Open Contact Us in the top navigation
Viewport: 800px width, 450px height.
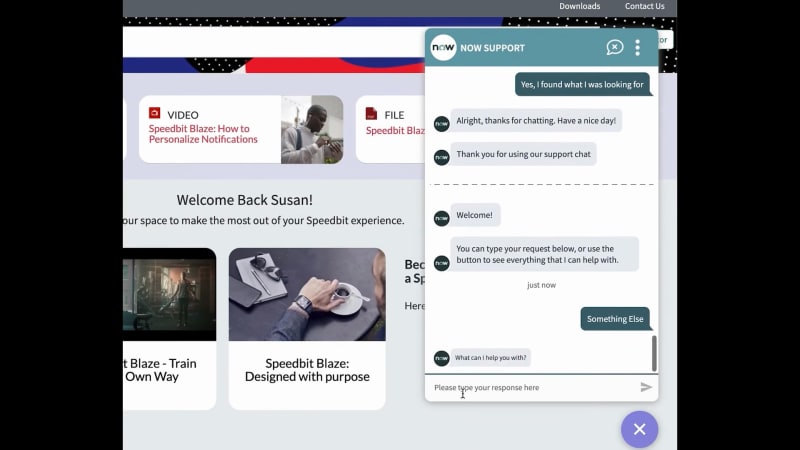coord(644,6)
